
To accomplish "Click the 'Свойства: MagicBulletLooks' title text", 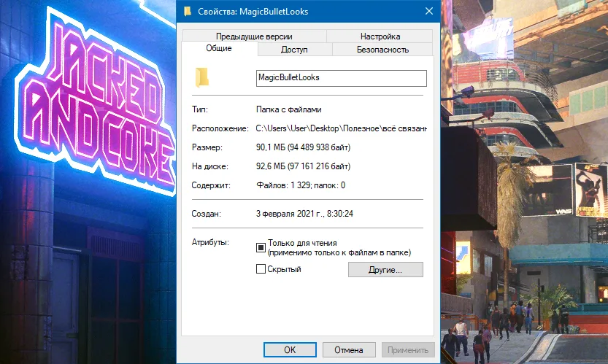I will click(253, 12).
